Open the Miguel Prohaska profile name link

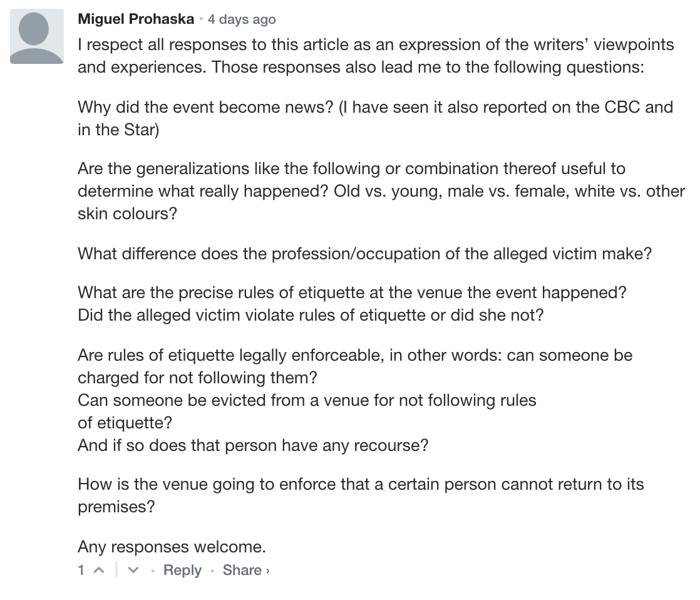pyautogui.click(x=136, y=19)
